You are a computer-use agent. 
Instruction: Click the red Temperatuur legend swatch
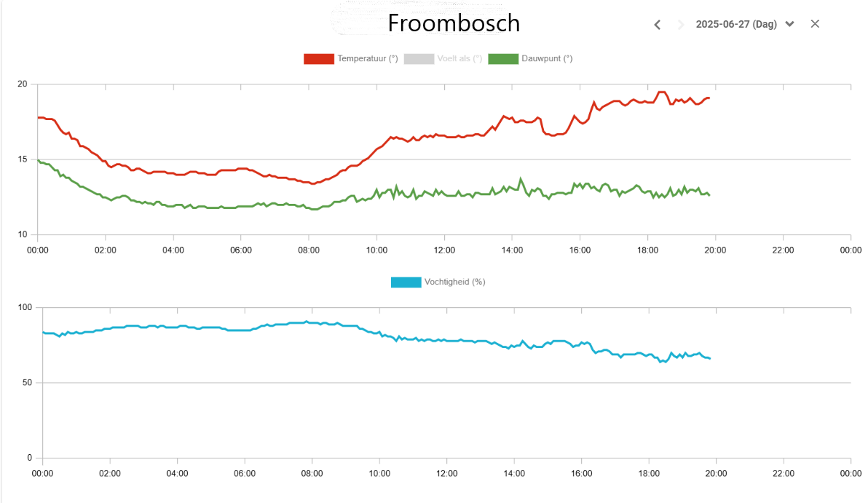pyautogui.click(x=318, y=59)
